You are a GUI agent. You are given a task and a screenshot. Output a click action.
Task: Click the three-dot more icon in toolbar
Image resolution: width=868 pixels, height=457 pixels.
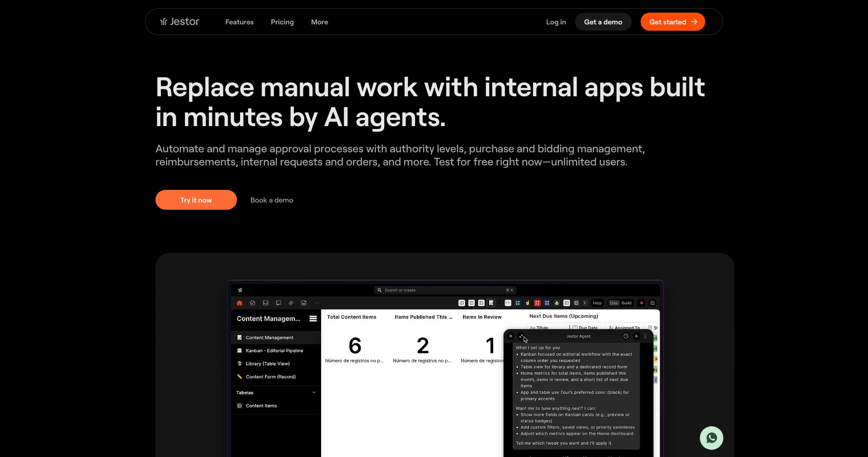click(317, 303)
